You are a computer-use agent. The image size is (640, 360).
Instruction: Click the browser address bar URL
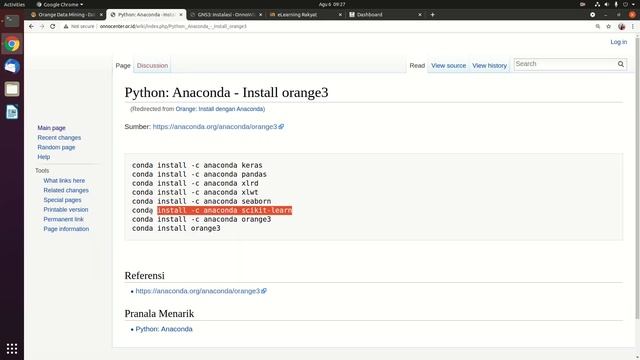point(173,26)
